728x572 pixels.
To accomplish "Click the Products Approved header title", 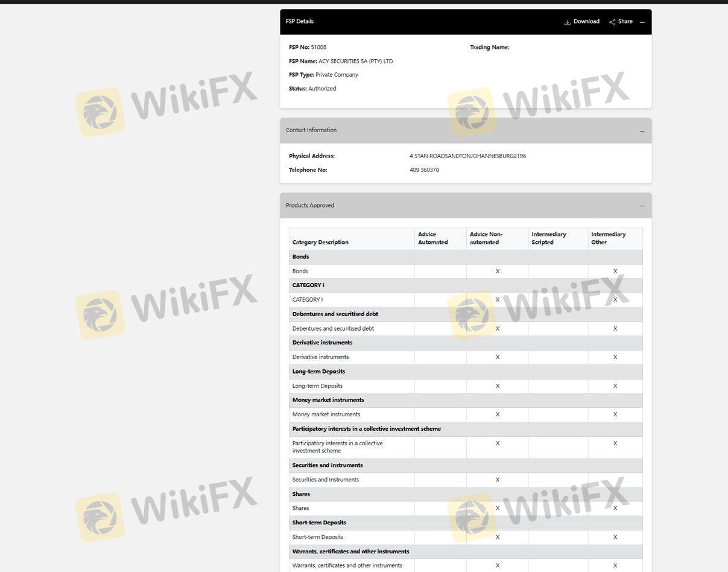I will pos(310,205).
